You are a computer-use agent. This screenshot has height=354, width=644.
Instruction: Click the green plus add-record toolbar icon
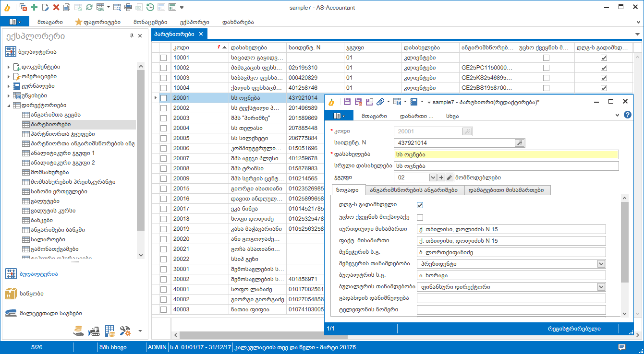tap(34, 7)
